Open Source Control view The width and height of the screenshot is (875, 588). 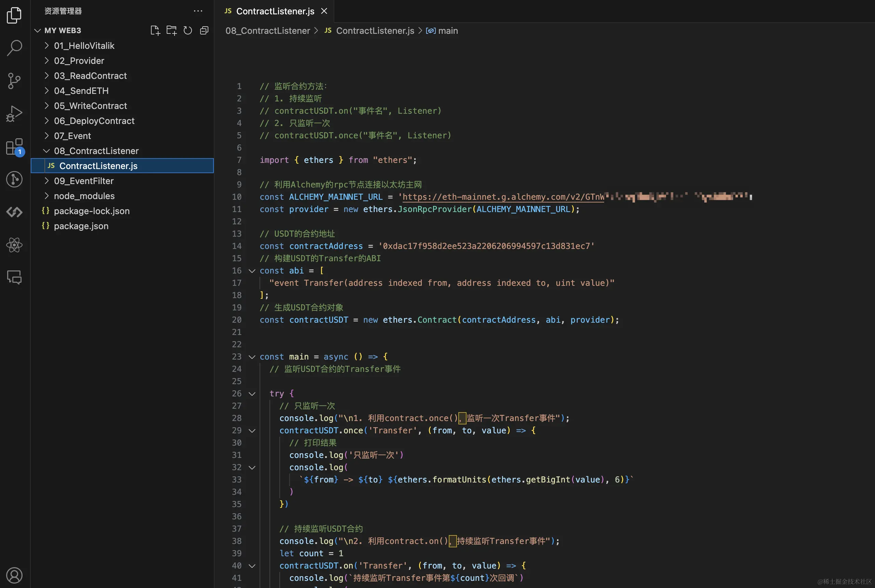(x=14, y=81)
